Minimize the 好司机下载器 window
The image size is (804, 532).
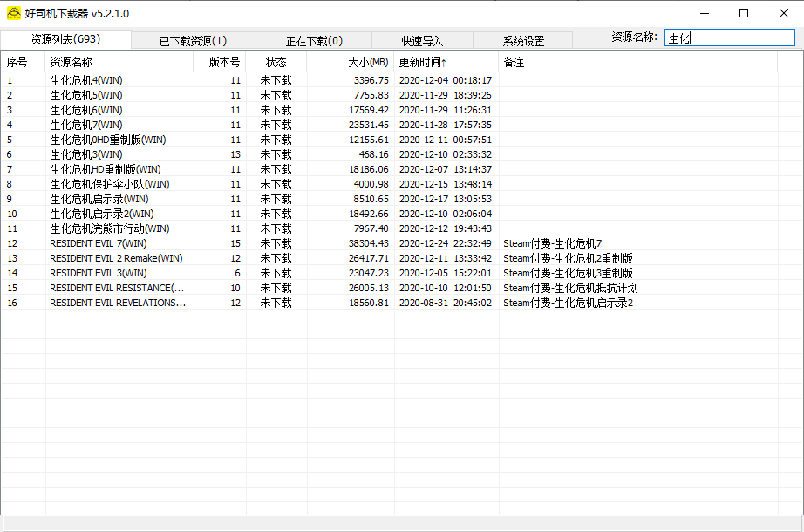tap(705, 13)
